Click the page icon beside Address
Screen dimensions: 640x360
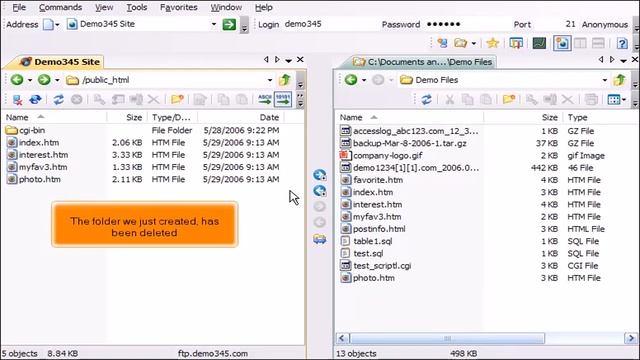(48, 24)
